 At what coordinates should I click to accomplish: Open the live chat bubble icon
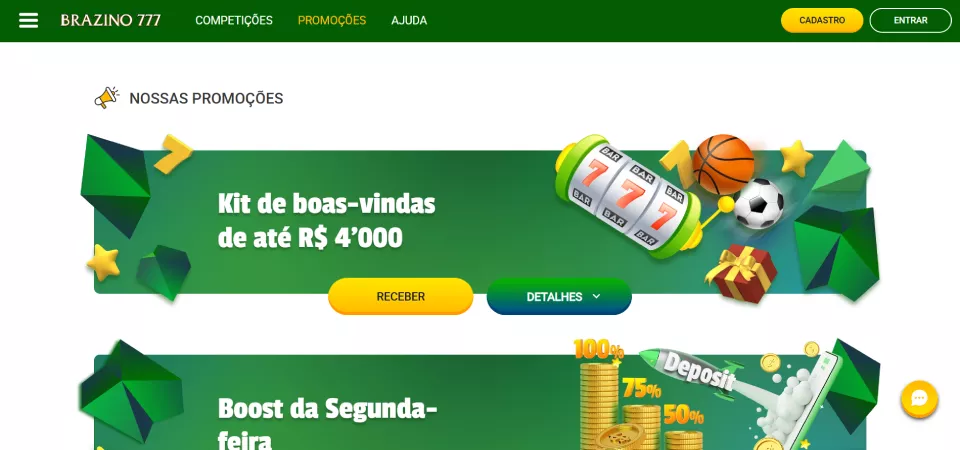[x=919, y=399]
